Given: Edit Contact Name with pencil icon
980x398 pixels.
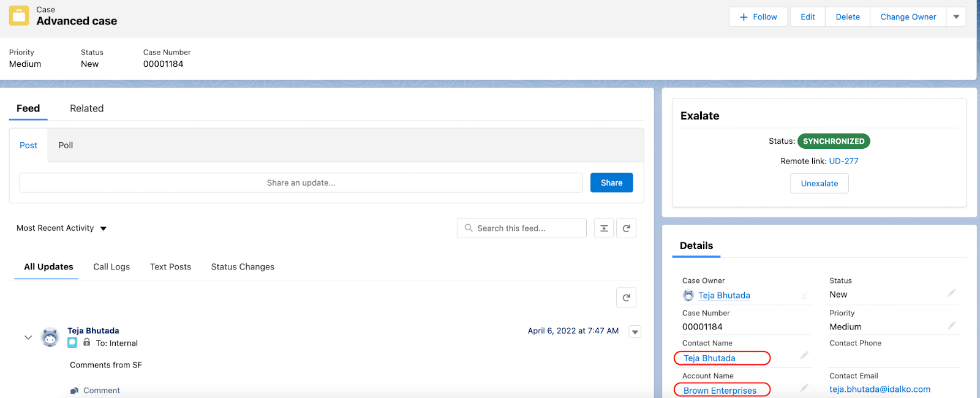Looking at the screenshot, I should [804, 355].
